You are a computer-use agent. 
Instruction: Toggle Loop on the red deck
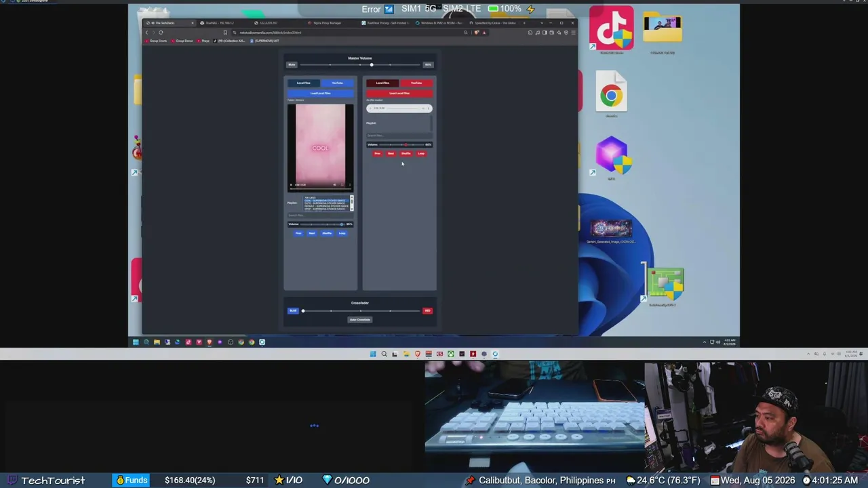tap(421, 154)
